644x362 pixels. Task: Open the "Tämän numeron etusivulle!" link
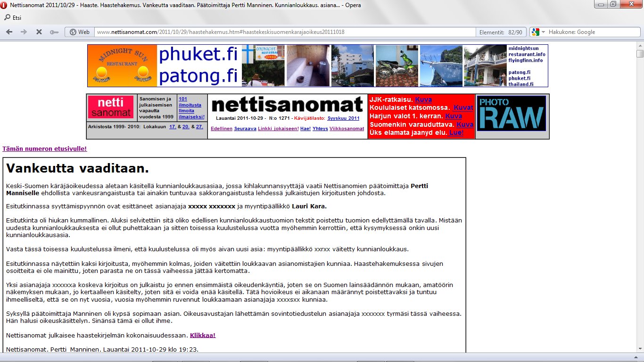pyautogui.click(x=44, y=149)
